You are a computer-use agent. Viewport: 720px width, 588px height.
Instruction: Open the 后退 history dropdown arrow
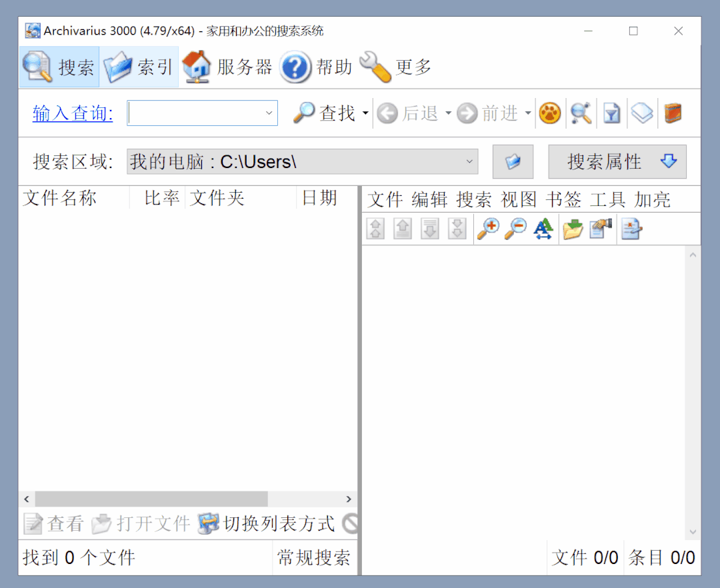click(x=448, y=113)
